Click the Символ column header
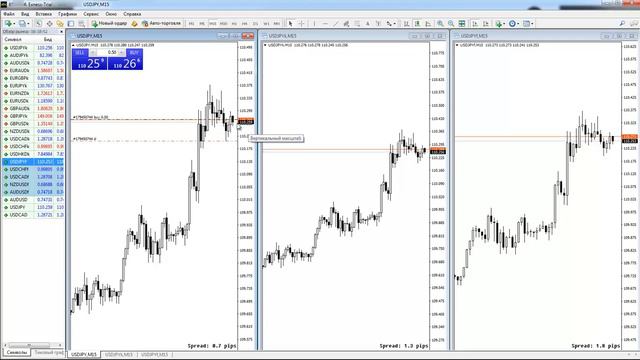Viewport: 640px width, 360px height. [13, 40]
